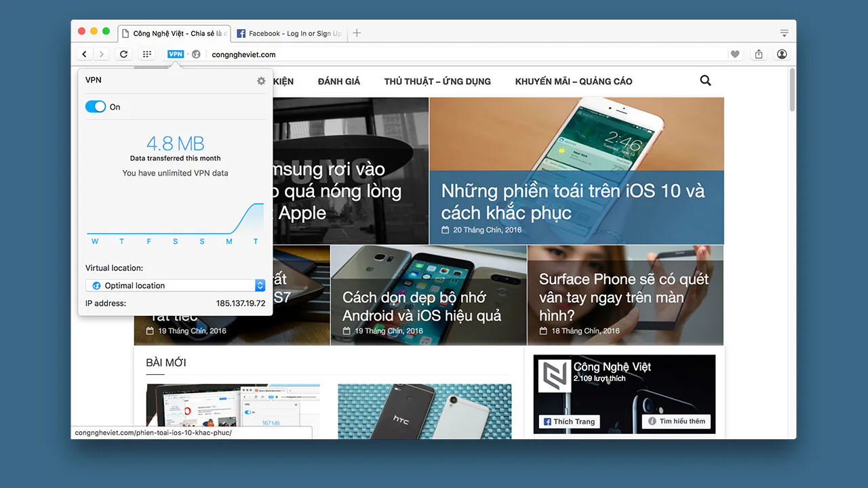Open the Virtual location dropdown
This screenshot has height=488, width=868.
pos(175,285)
